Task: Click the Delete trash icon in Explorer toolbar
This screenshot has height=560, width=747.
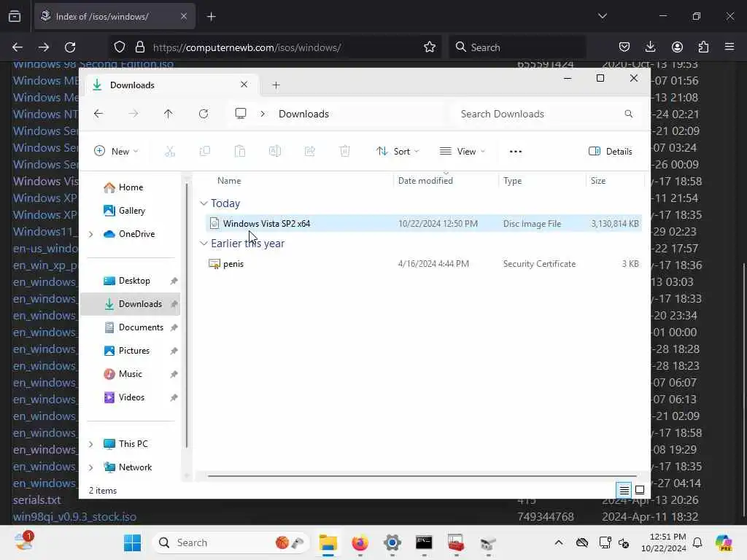Action: click(x=345, y=152)
